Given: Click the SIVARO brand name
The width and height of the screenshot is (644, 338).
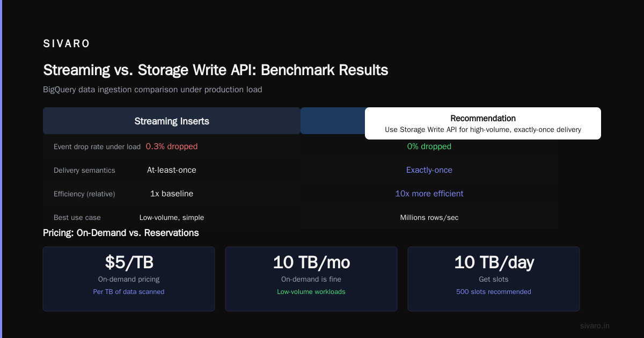Looking at the screenshot, I should (67, 44).
